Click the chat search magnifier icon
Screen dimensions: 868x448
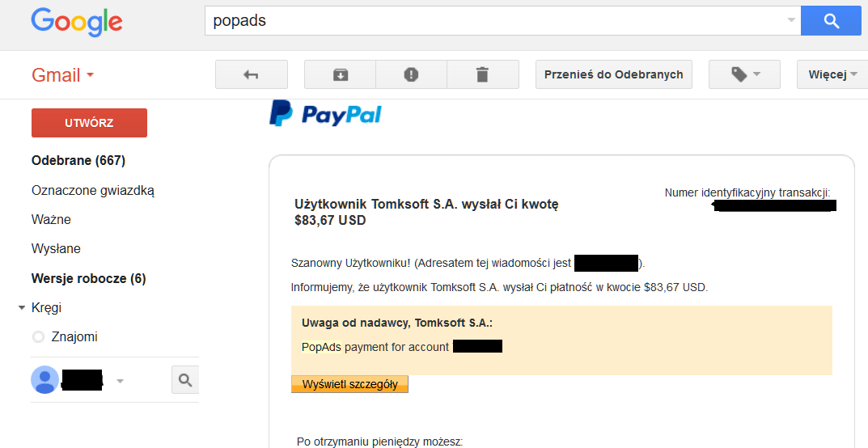click(x=185, y=379)
